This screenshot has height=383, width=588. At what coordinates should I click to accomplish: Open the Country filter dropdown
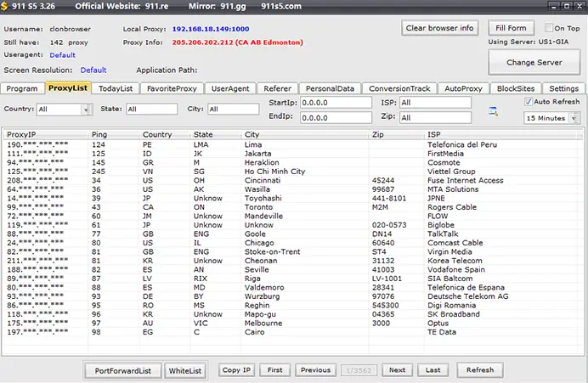87,110
